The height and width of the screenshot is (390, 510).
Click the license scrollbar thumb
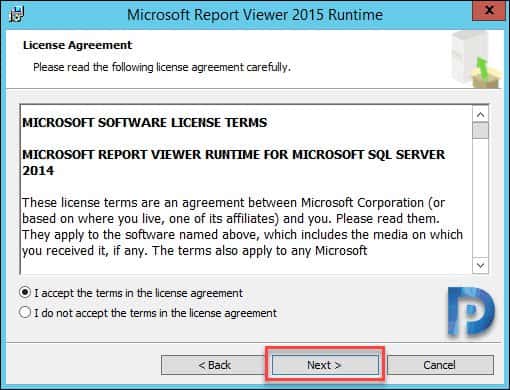click(480, 130)
